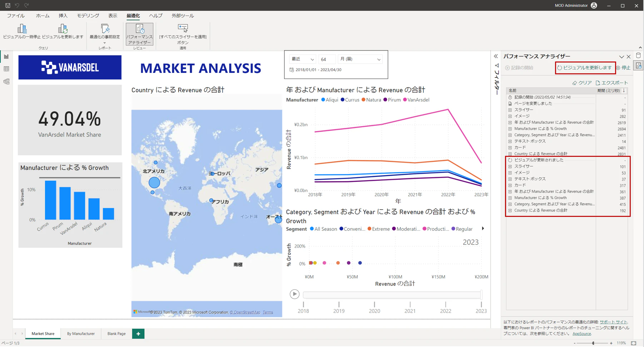Clear the analyzer results with クリア
The width and height of the screenshot is (644, 347).
tap(582, 83)
